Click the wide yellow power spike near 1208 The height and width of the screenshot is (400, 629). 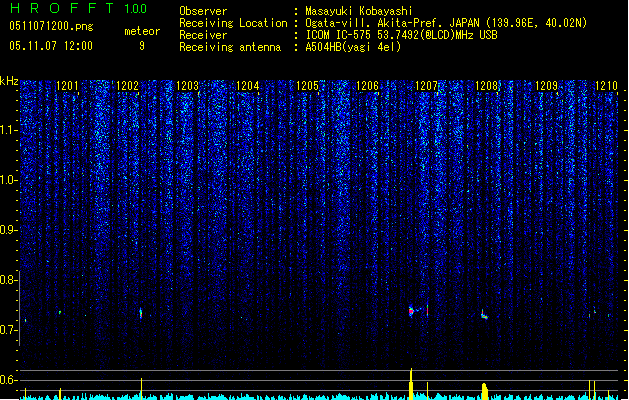tap(485, 392)
